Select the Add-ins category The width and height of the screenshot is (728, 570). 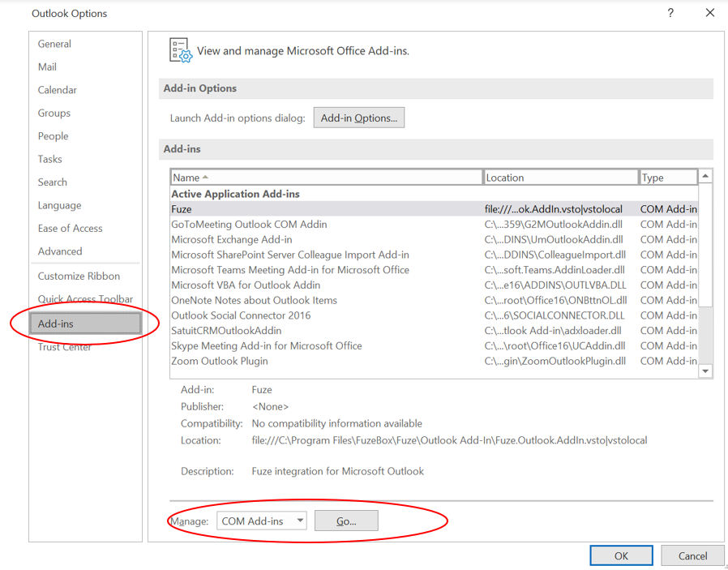coord(85,324)
